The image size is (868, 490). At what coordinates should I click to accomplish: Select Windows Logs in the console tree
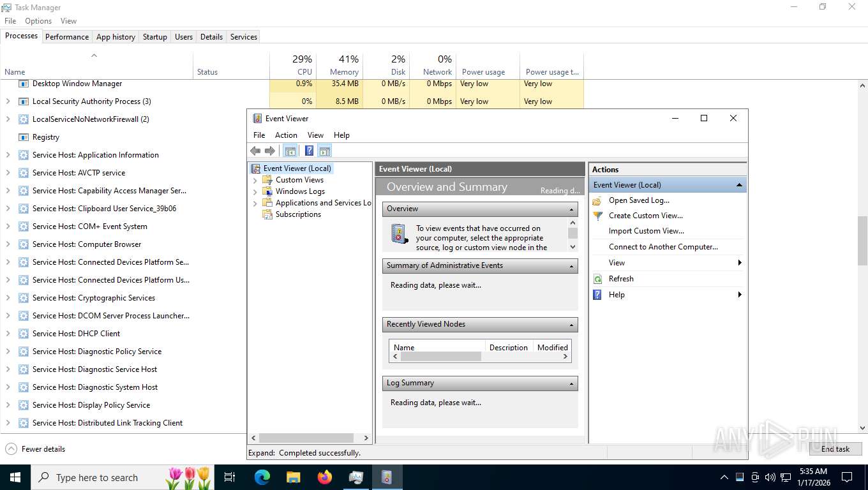[x=300, y=191]
